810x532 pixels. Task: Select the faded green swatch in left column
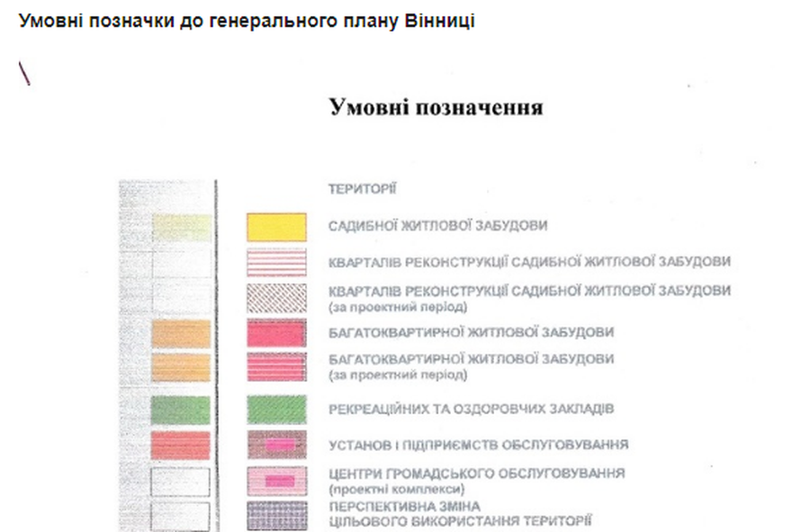(x=180, y=410)
